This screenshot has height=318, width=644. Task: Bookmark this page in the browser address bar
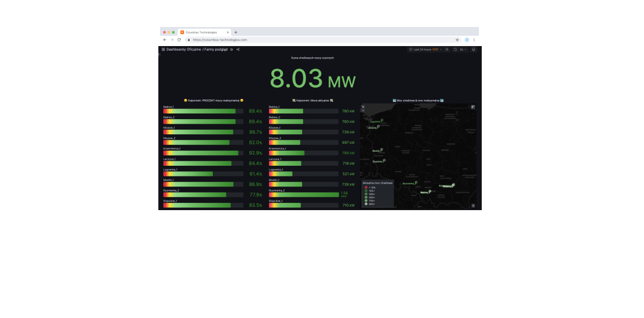pos(457,40)
